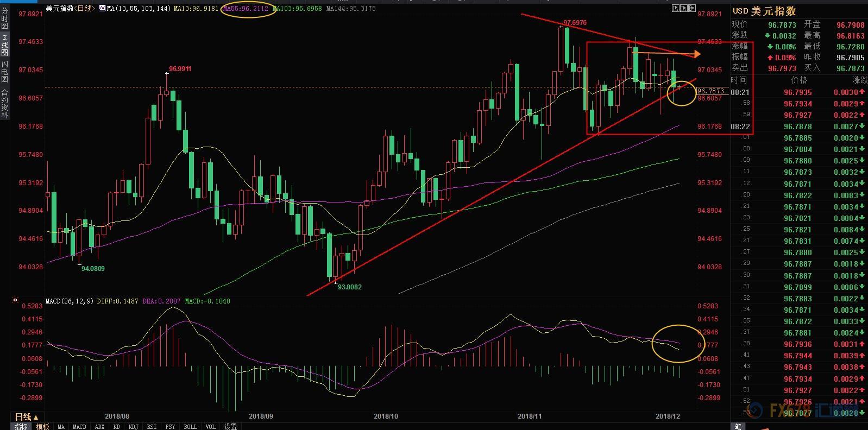Switch to the 分时图 side tab
868x430 pixels.
4,18
